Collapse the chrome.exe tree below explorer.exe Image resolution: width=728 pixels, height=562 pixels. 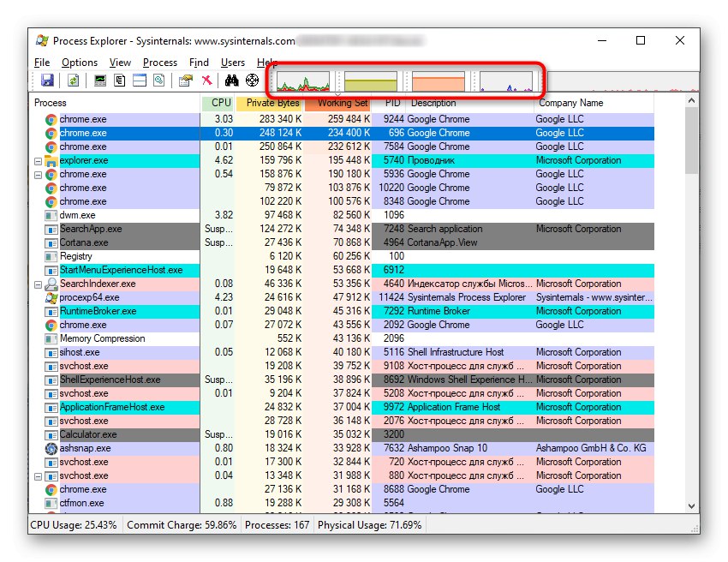click(x=38, y=174)
